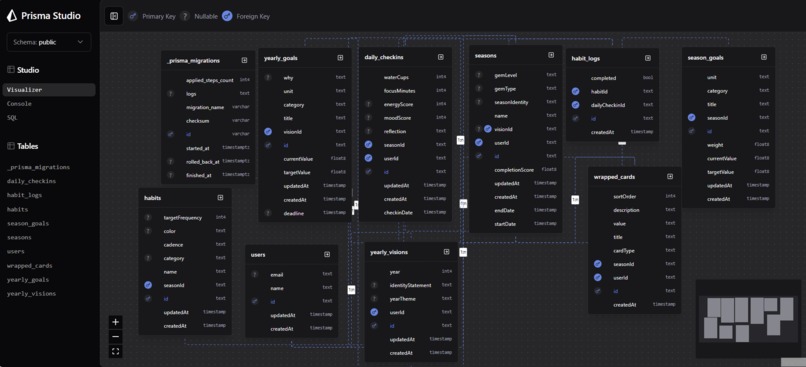Open wrapped_cards in the Tables list
This screenshot has width=806, height=367.
[29, 266]
